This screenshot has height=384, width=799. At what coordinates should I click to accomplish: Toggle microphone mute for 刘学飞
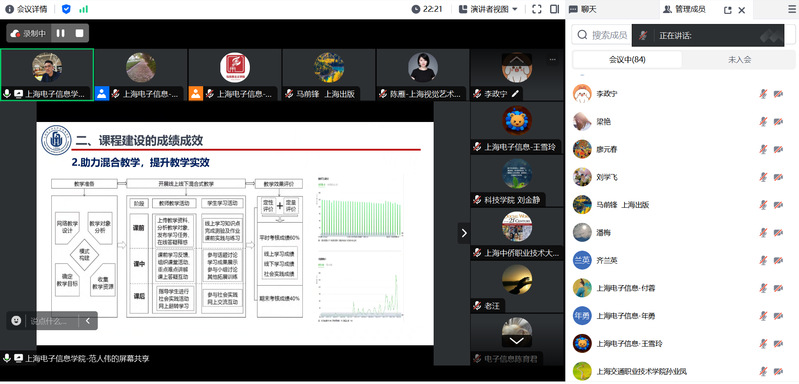coord(763,177)
